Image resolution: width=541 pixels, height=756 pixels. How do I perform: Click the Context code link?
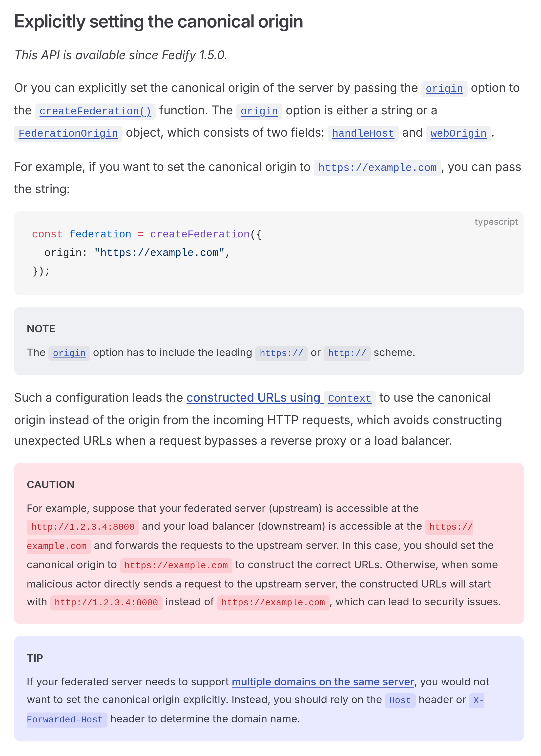coord(350,398)
